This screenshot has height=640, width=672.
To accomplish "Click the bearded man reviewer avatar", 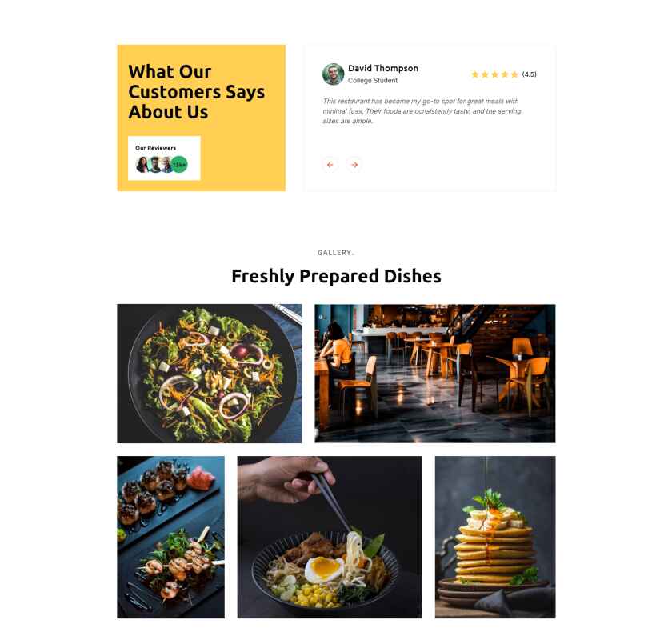I will [x=155, y=165].
